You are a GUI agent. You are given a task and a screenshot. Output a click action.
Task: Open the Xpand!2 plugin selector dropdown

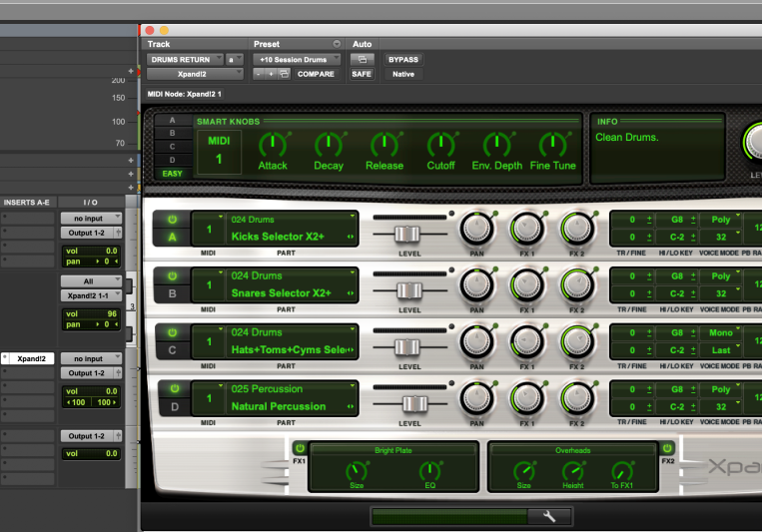[195, 74]
